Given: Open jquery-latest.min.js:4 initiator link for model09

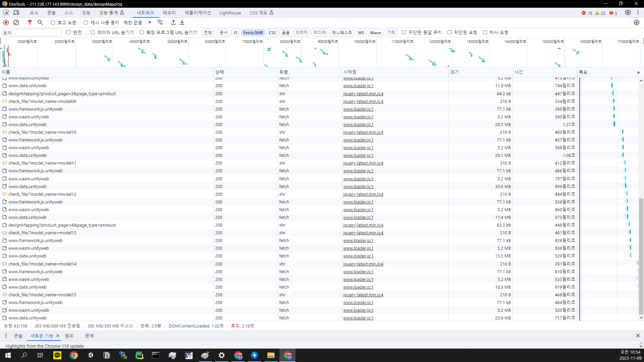Looking at the screenshot, I should click(x=363, y=101).
